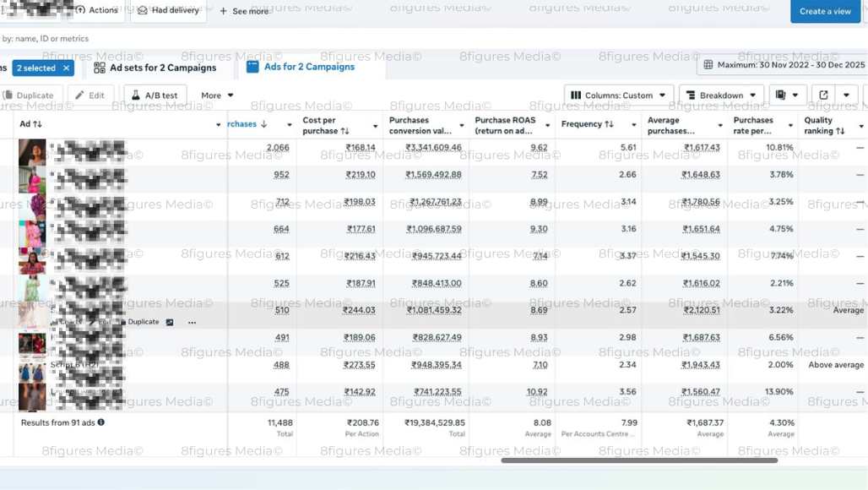Viewport: 868px width, 490px height.
Task: Switch to Ad sets for 2 Campaigns tab
Action: coord(155,68)
